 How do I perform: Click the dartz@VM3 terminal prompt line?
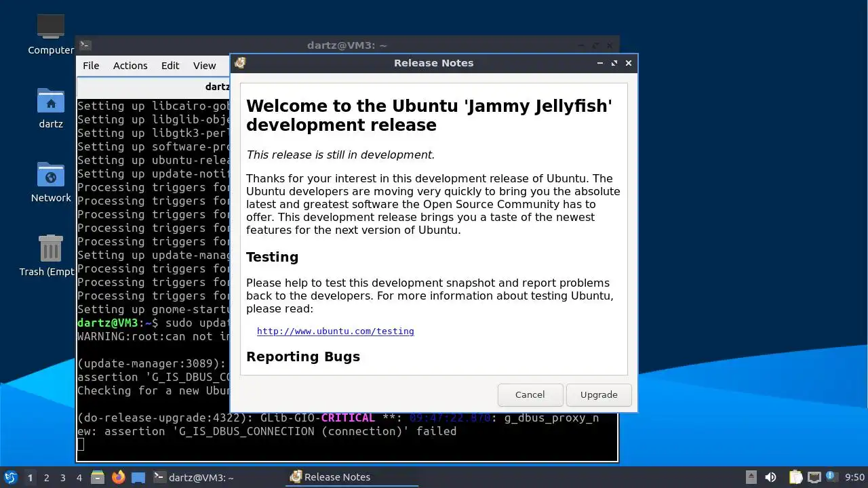153,323
